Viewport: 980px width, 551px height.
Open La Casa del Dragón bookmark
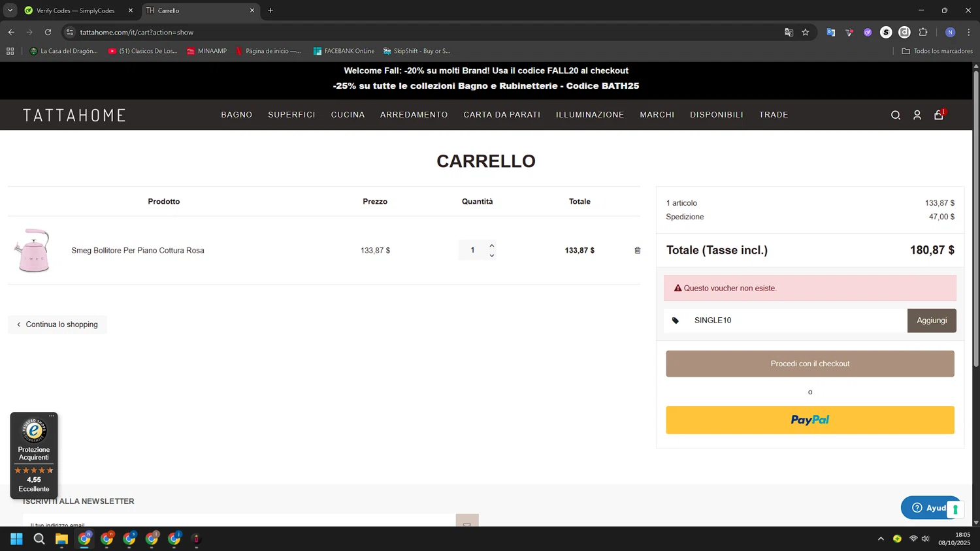pyautogui.click(x=64, y=51)
